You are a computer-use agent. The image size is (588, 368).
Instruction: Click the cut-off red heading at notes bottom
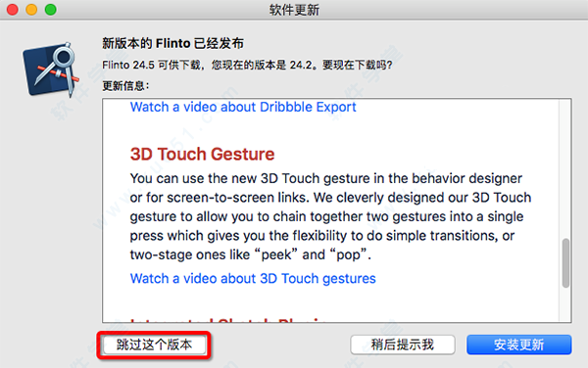point(228,319)
